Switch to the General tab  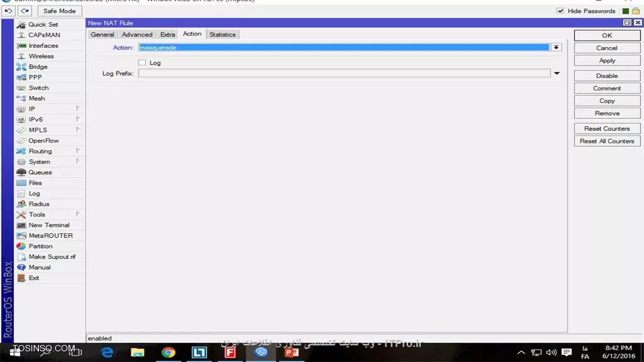point(103,35)
